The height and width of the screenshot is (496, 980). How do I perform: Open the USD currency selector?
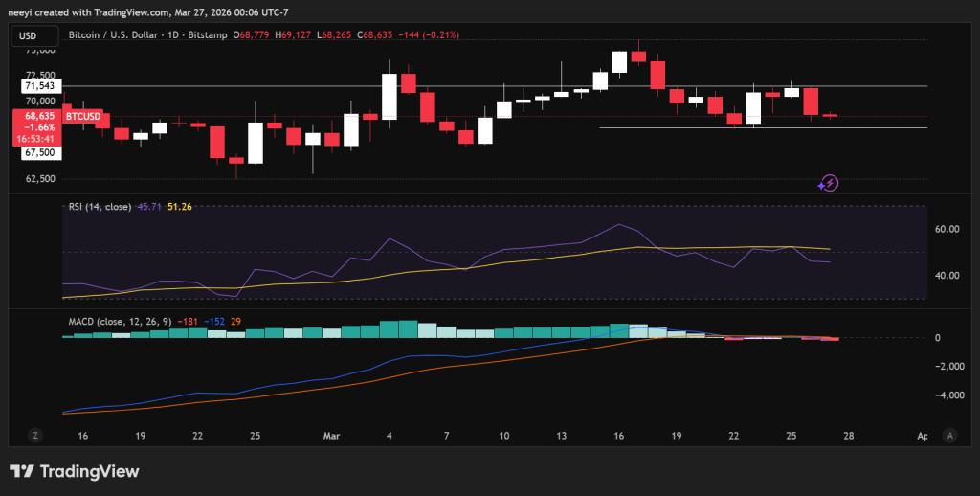pos(27,34)
